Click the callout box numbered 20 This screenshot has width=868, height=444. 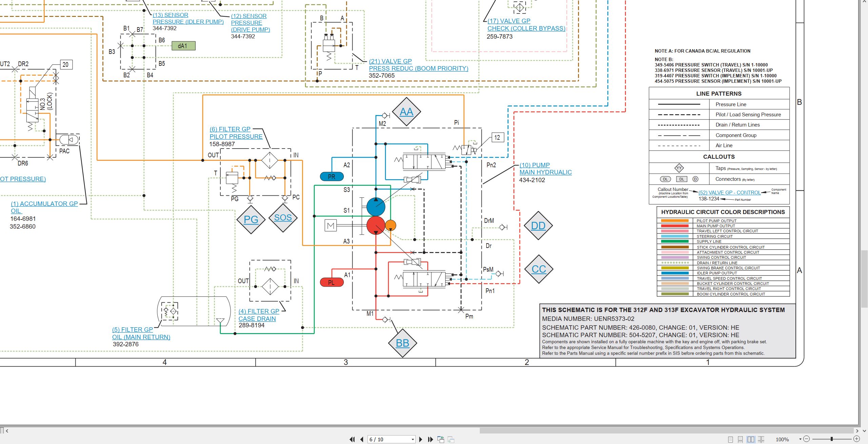pyautogui.click(x=66, y=64)
